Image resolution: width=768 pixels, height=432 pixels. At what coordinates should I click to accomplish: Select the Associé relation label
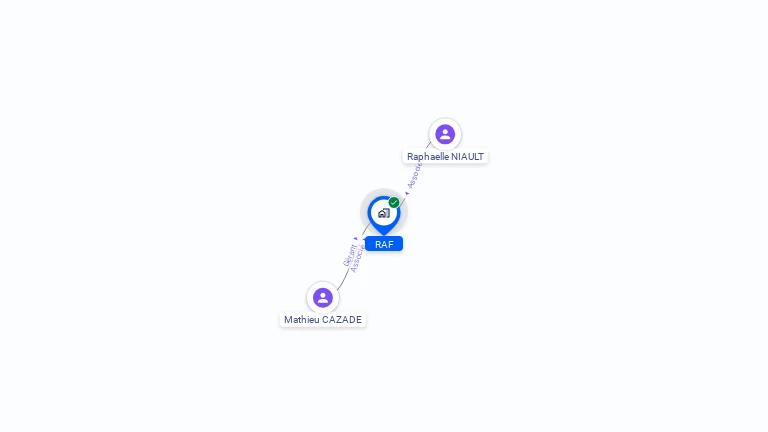pyautogui.click(x=414, y=175)
